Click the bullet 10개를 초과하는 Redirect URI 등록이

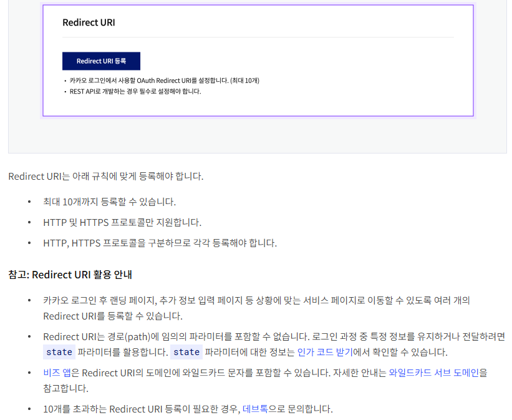tap(188, 409)
